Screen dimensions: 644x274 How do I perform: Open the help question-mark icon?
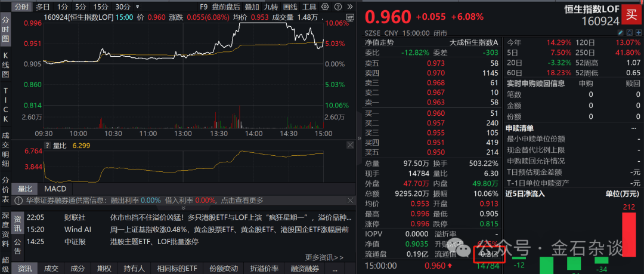coord(338,7)
